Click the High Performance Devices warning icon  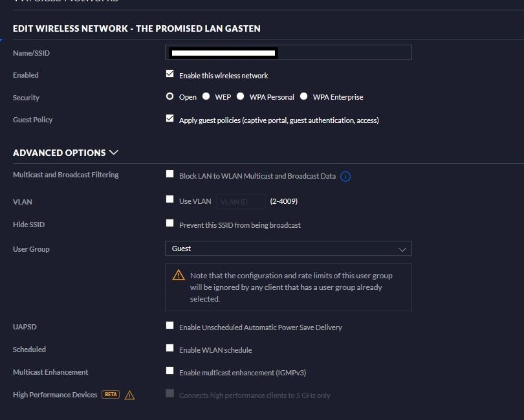pyautogui.click(x=129, y=395)
